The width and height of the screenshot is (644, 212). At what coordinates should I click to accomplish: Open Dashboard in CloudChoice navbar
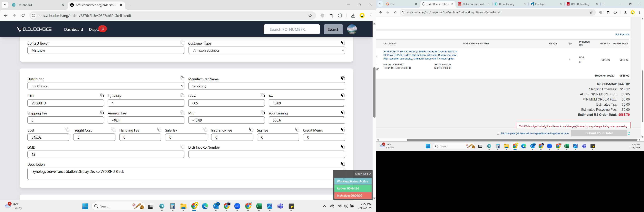[73, 29]
